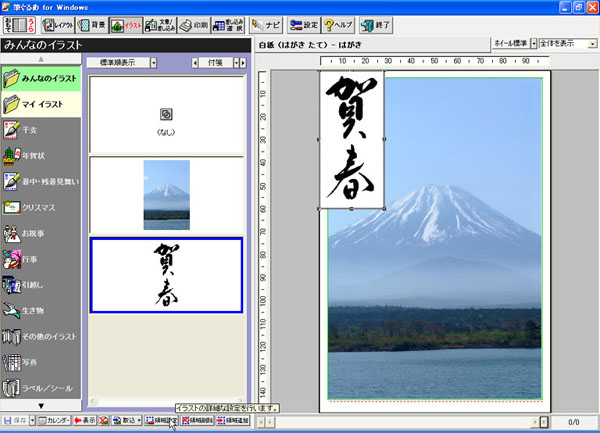Click the down arrow below category list
The image size is (600, 433).
[41, 405]
